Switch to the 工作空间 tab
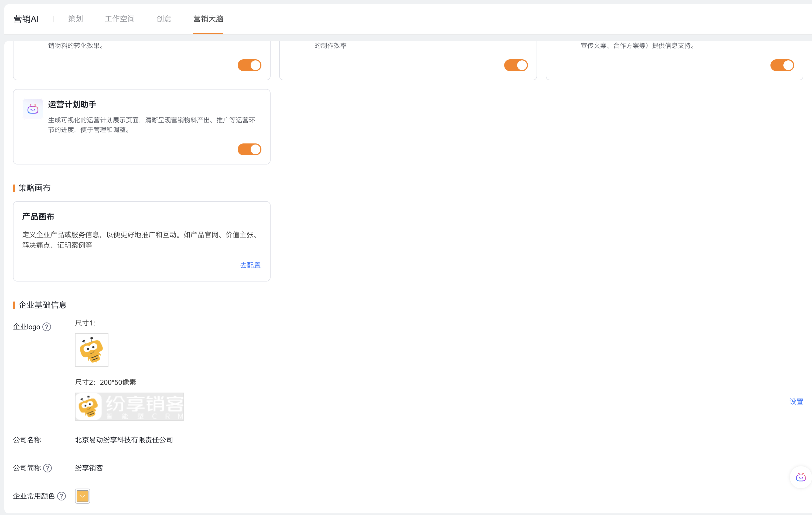Viewport: 812px width, 515px height. (x=120, y=19)
